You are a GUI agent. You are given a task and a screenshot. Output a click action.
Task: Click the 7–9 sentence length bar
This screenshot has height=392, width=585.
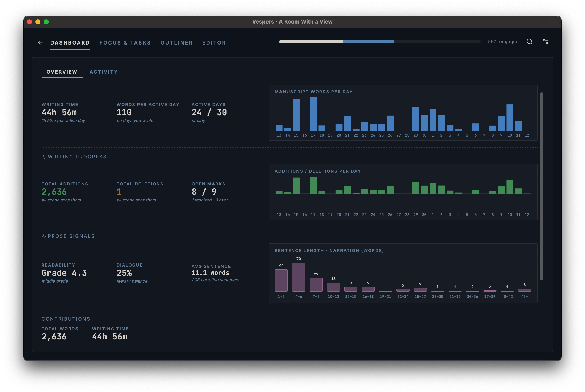coord(316,285)
